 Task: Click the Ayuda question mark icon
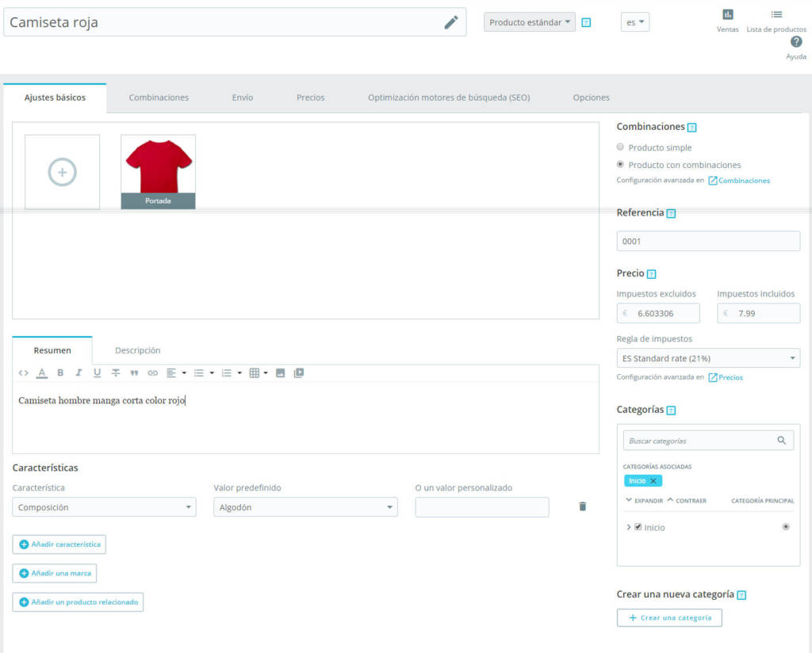(x=796, y=42)
